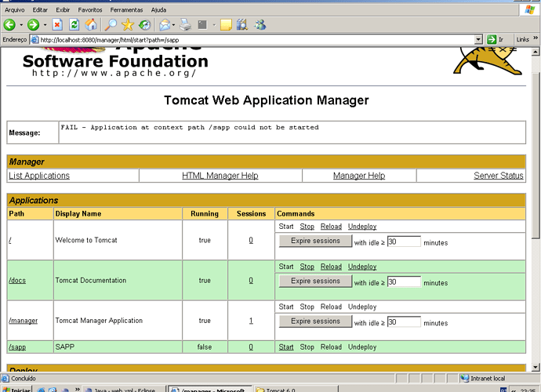Click the page scrollbar down arrow
This screenshot has height=392, width=541.
point(536,367)
